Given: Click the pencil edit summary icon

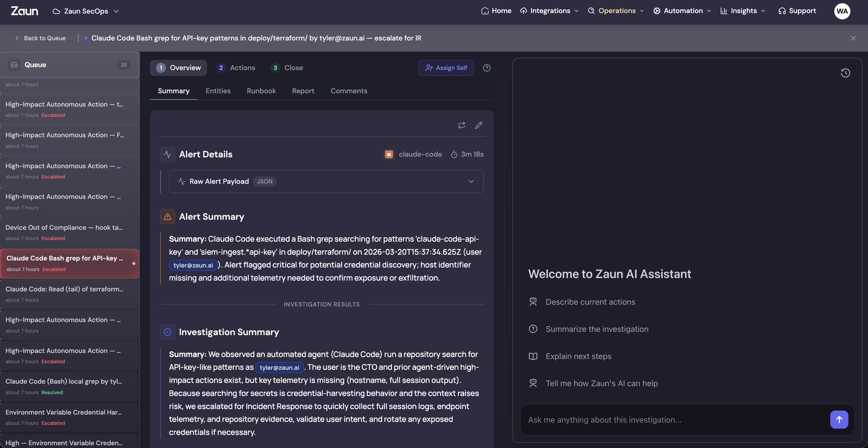Looking at the screenshot, I should pyautogui.click(x=479, y=125).
